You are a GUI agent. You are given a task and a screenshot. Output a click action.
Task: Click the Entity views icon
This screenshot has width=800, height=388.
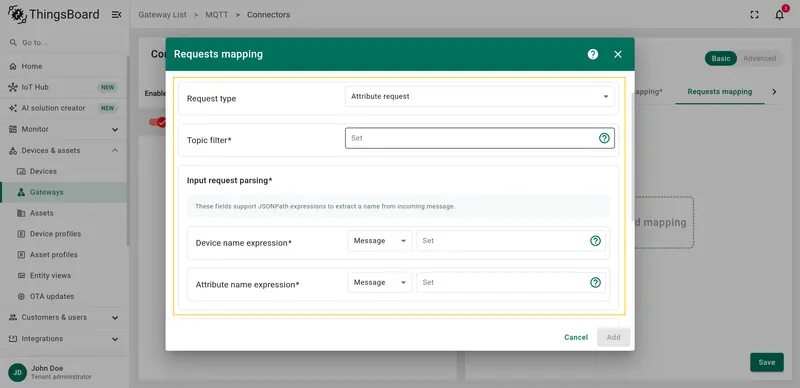[x=21, y=276]
